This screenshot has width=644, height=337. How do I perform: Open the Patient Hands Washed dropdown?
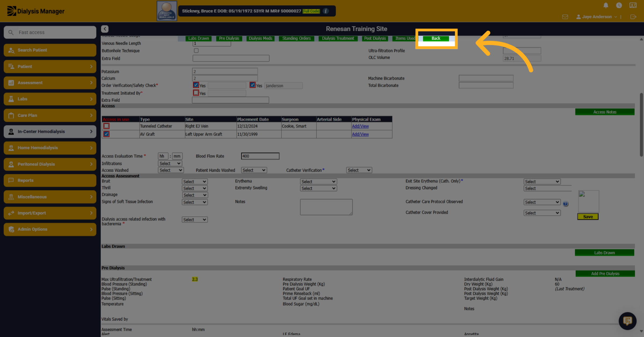click(254, 170)
